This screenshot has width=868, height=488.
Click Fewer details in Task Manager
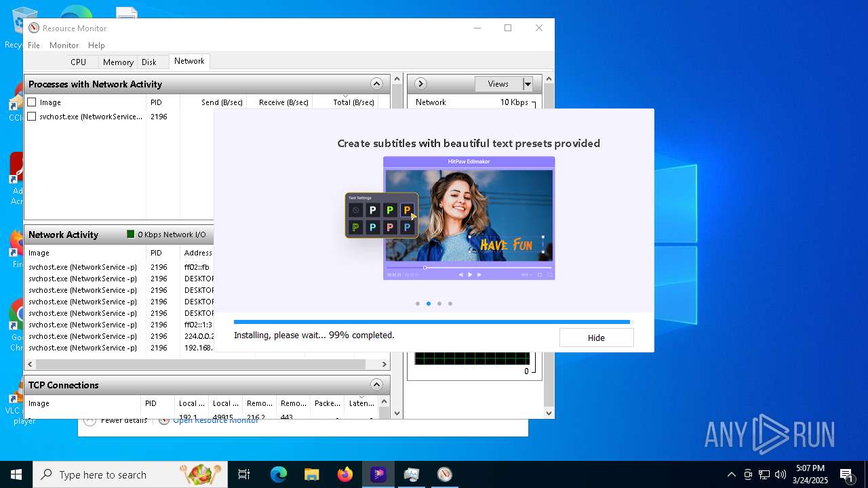pyautogui.click(x=124, y=421)
